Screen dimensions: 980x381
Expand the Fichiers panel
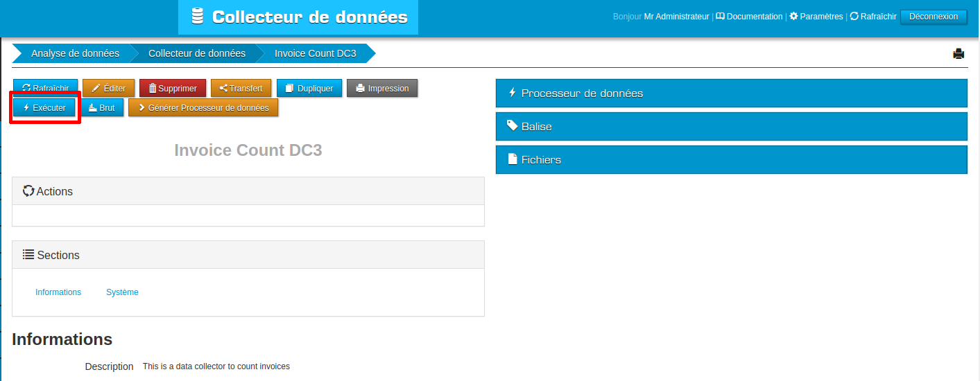[731, 160]
